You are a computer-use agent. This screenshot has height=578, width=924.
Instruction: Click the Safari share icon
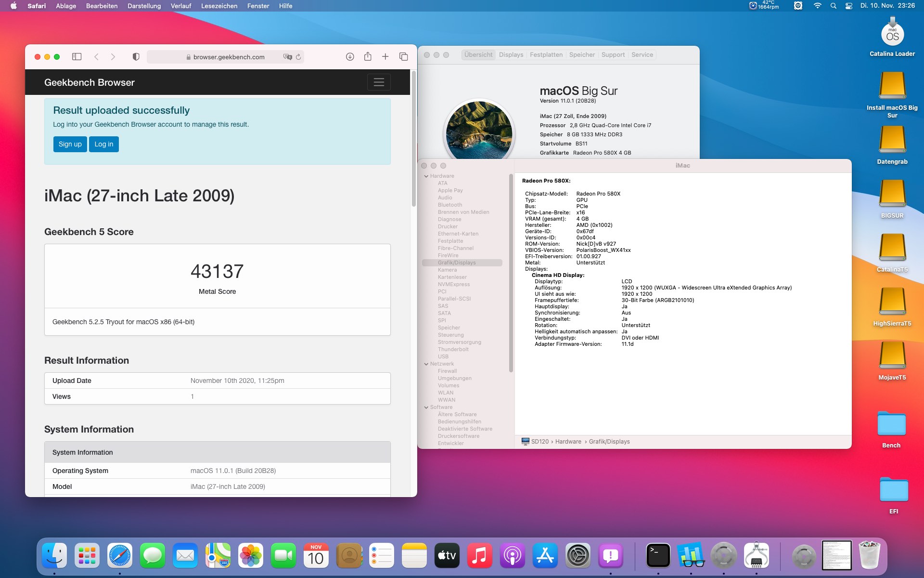point(368,57)
